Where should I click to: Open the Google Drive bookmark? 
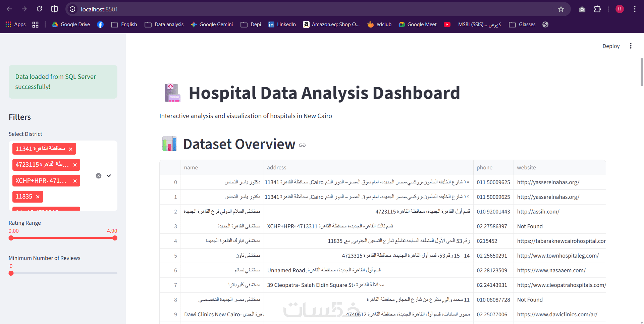[x=71, y=24]
